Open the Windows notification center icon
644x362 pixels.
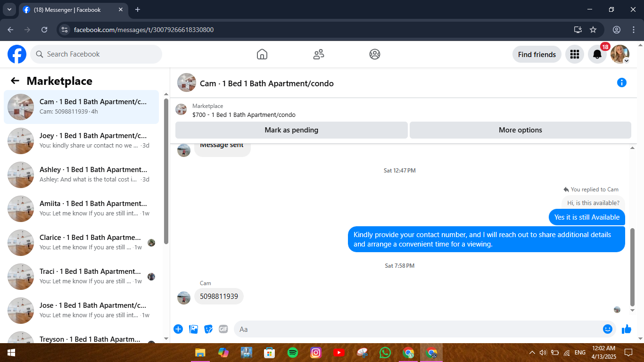[x=628, y=353]
